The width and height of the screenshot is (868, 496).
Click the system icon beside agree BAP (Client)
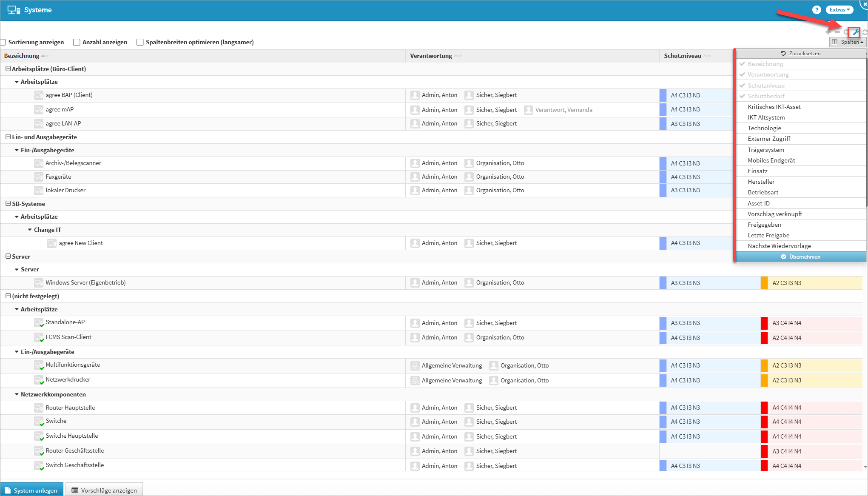(x=39, y=95)
